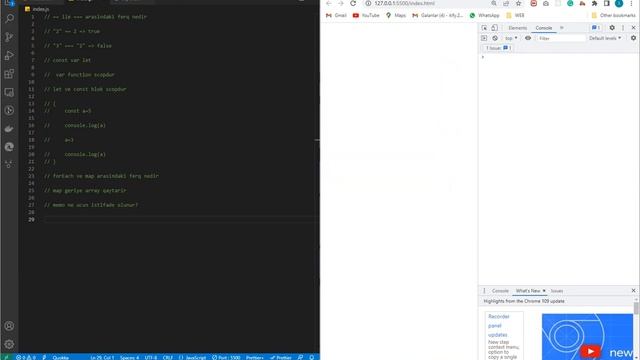
Task: Click Ln 29, Col 1 in the status bar
Action: (x=102, y=357)
